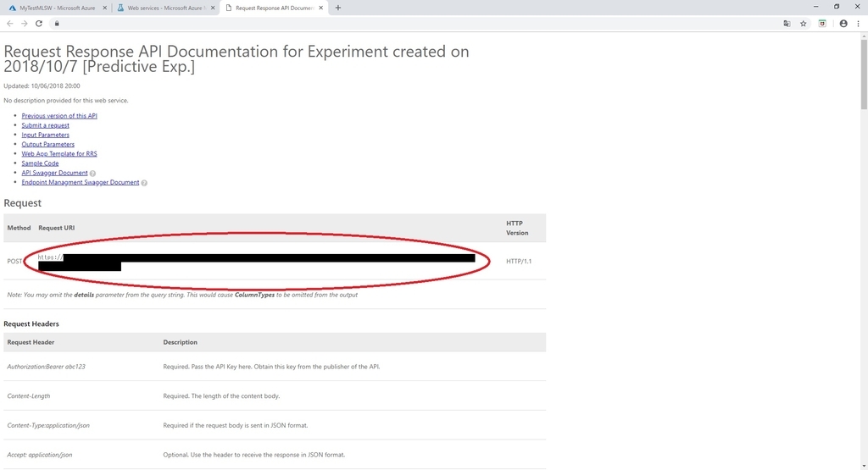The image size is (868, 470).
Task: Bookmark this page with the star icon
Action: (x=804, y=23)
